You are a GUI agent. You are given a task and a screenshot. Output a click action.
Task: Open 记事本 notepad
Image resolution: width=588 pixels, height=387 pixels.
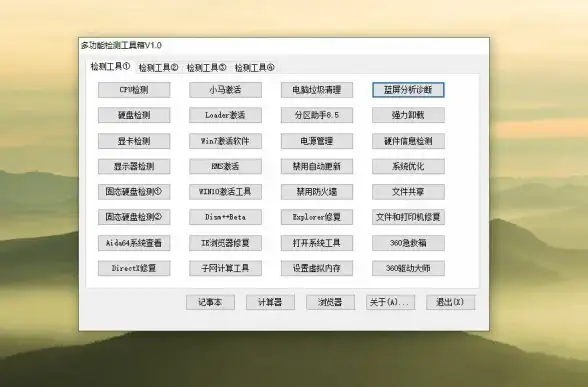[210, 302]
